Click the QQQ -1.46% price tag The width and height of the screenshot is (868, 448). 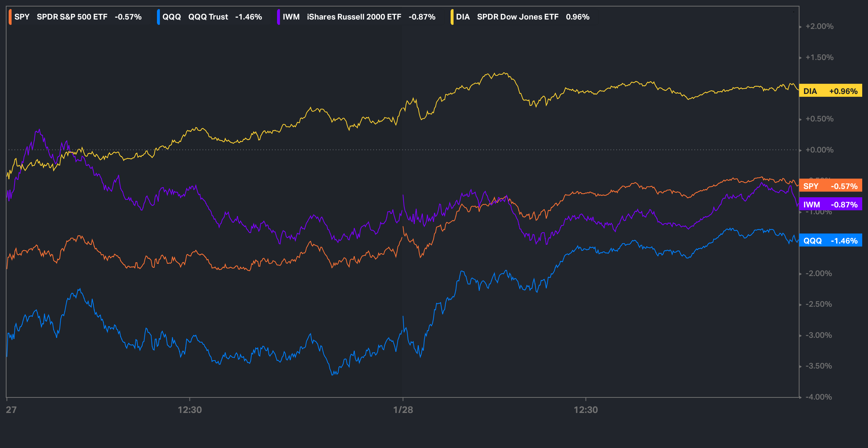(x=830, y=241)
